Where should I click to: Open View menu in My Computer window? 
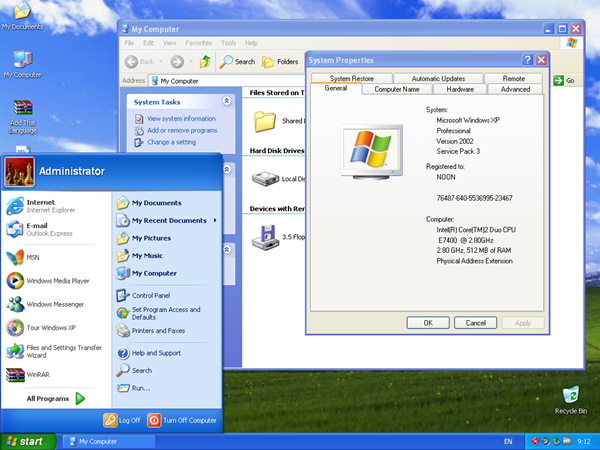pos(170,43)
